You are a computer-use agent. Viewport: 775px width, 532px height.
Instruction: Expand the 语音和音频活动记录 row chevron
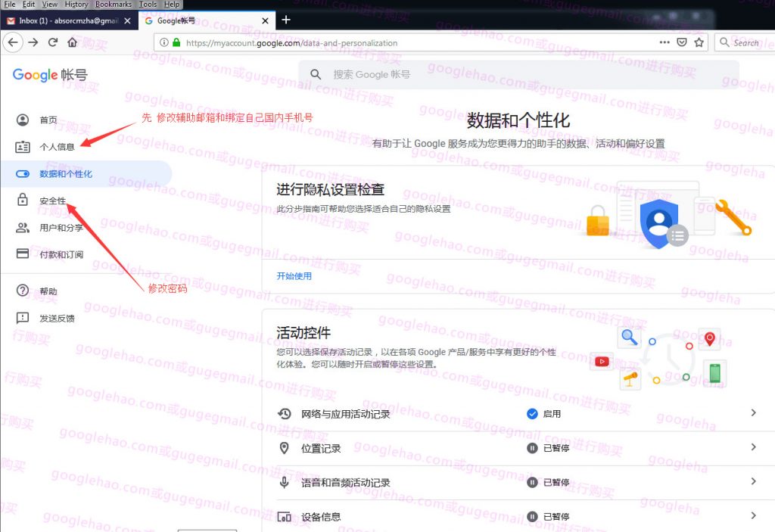753,481
